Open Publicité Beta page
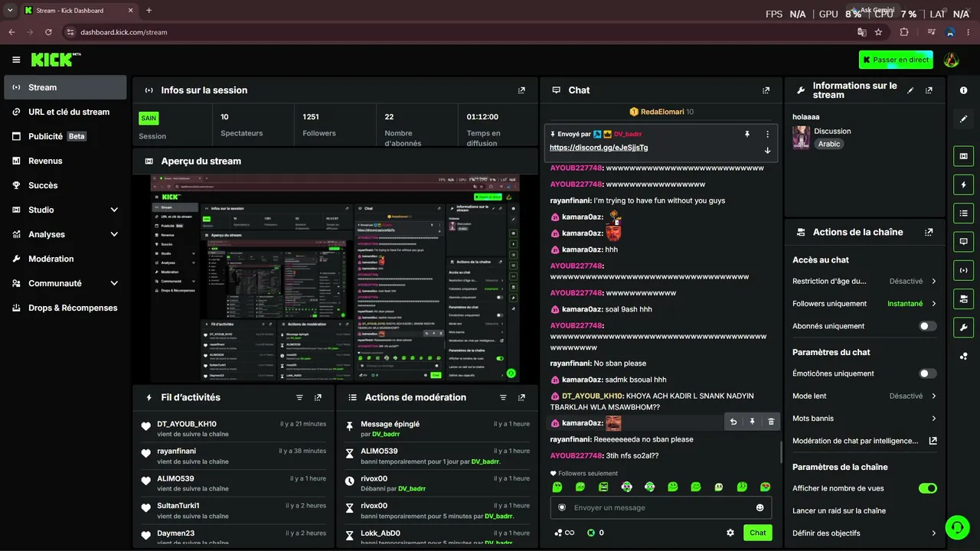 coord(65,136)
